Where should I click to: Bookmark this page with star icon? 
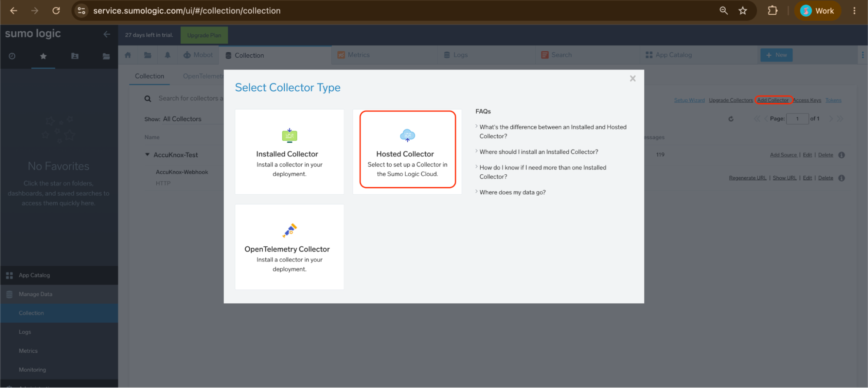coord(743,10)
